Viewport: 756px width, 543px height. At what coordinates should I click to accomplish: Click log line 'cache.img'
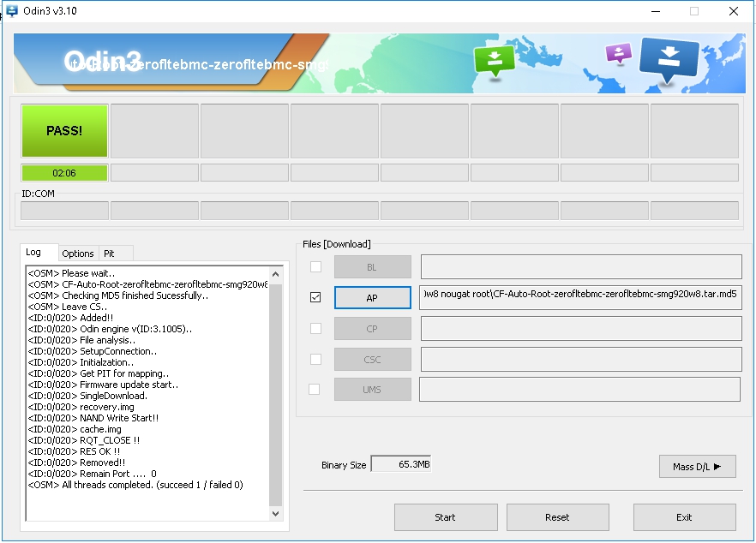pos(75,429)
